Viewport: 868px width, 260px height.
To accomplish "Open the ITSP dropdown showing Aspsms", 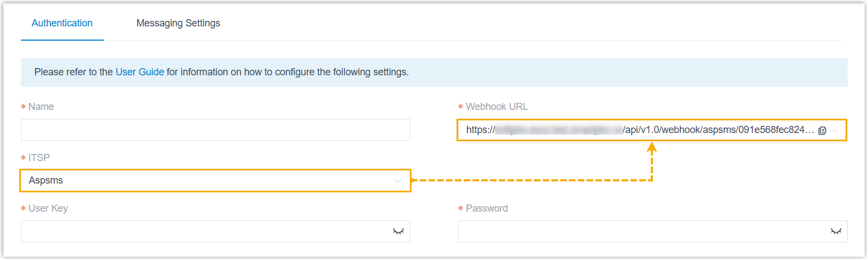I will tap(208, 180).
